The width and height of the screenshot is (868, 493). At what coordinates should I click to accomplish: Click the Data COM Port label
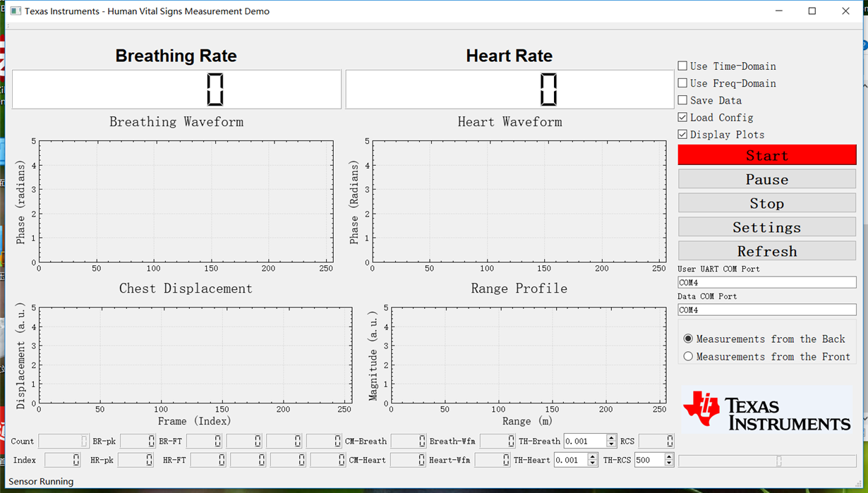pos(707,296)
